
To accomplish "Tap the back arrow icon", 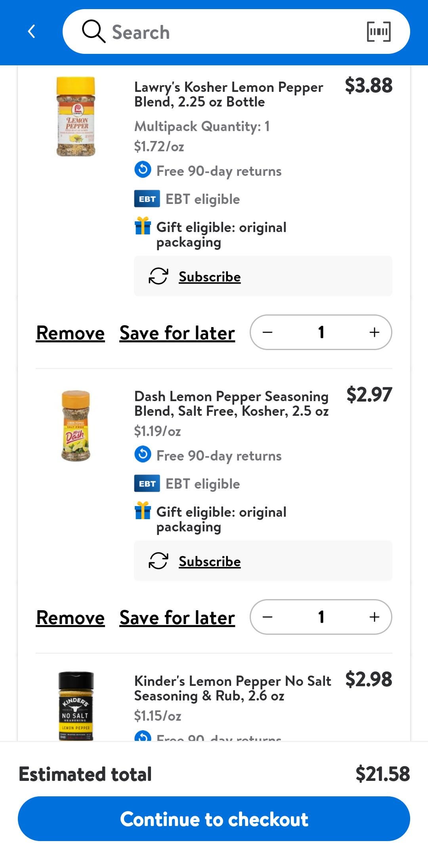I will pos(32,31).
